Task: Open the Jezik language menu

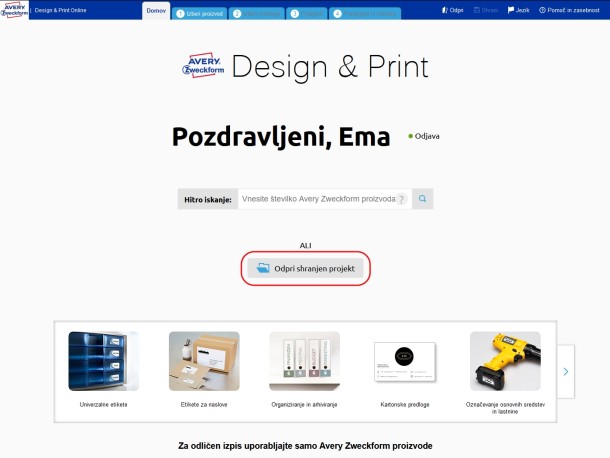Action: tap(518, 10)
